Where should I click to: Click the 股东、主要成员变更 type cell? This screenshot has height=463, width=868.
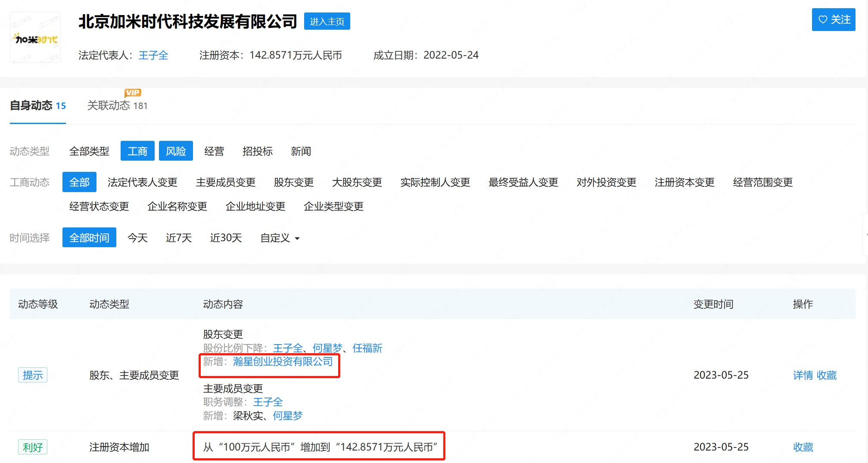pos(134,375)
